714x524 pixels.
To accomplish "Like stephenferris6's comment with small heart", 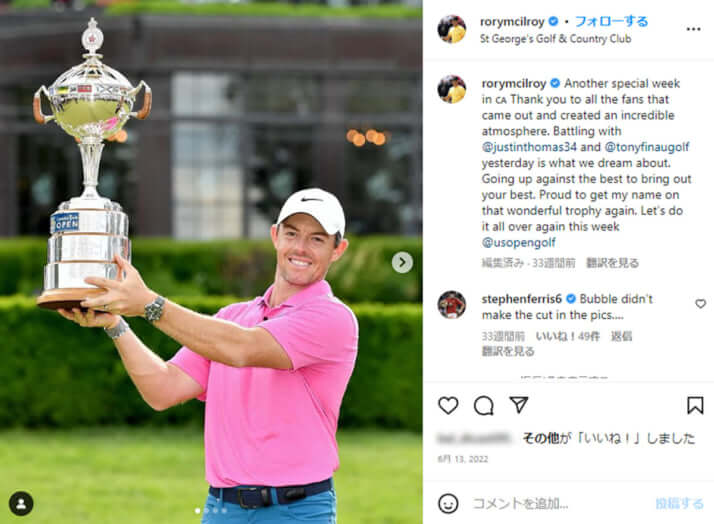I will (700, 304).
